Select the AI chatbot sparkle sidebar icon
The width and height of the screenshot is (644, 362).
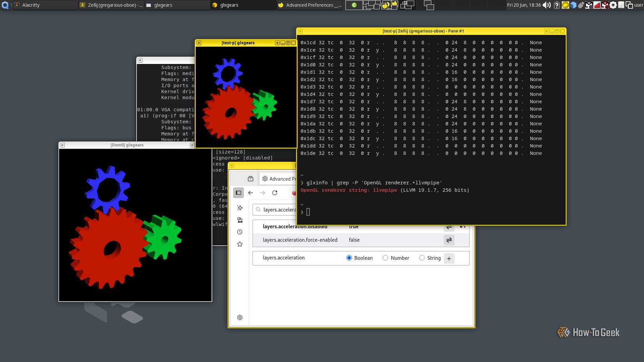click(240, 208)
